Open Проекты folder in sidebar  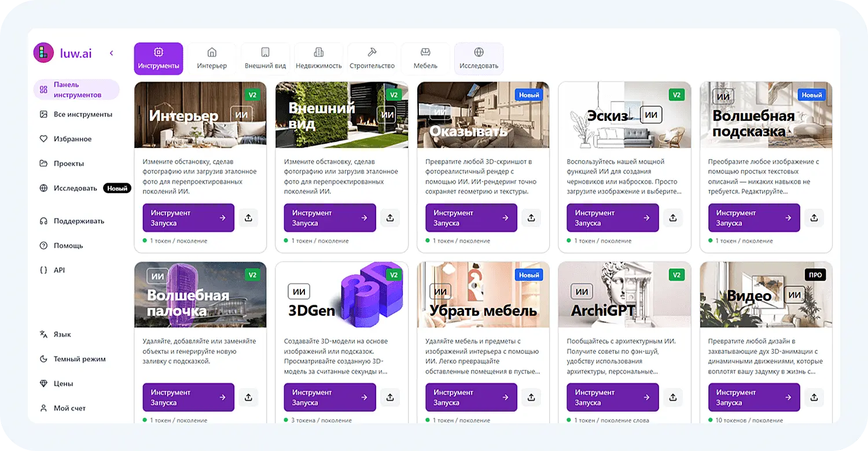[68, 164]
